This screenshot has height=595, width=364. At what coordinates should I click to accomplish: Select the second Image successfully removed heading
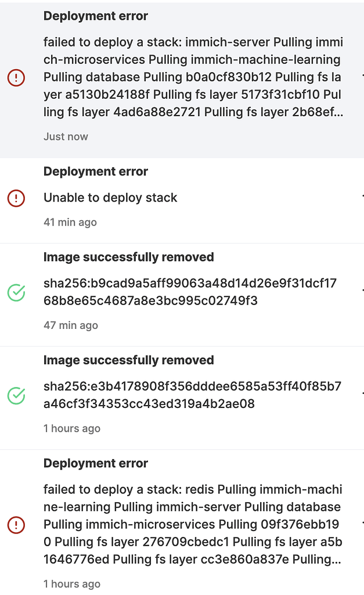128,360
